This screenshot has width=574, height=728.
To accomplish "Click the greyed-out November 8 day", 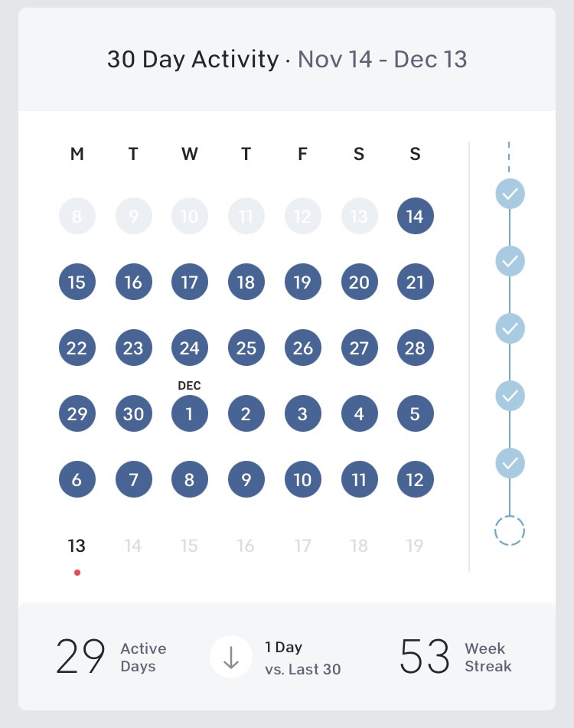I will 77,217.
